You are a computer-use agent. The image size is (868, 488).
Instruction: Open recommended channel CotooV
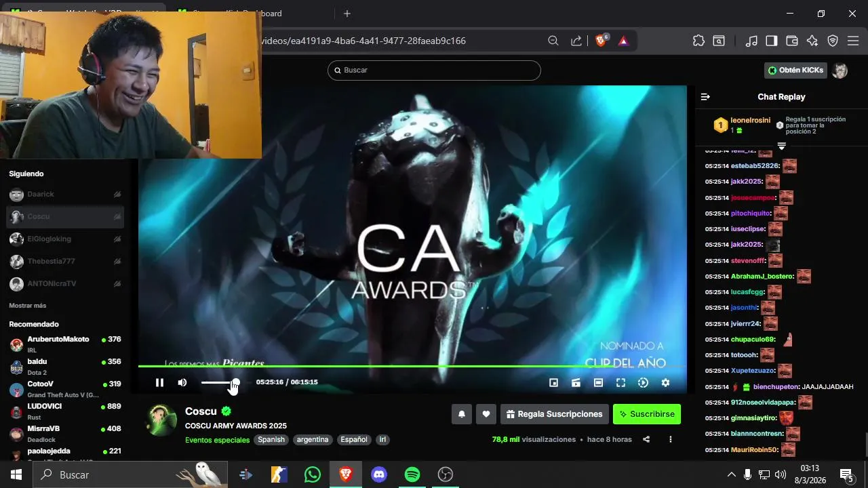point(65,389)
